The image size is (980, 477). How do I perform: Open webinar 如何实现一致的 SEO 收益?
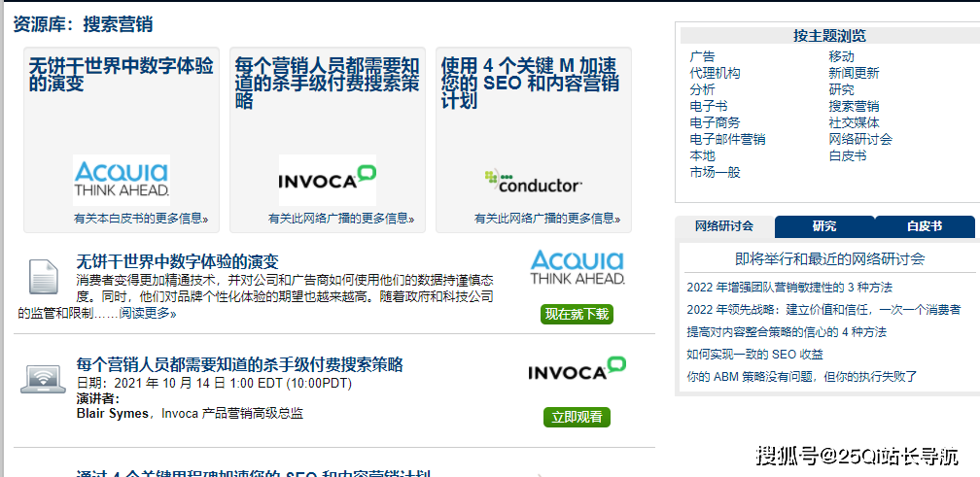tap(755, 354)
